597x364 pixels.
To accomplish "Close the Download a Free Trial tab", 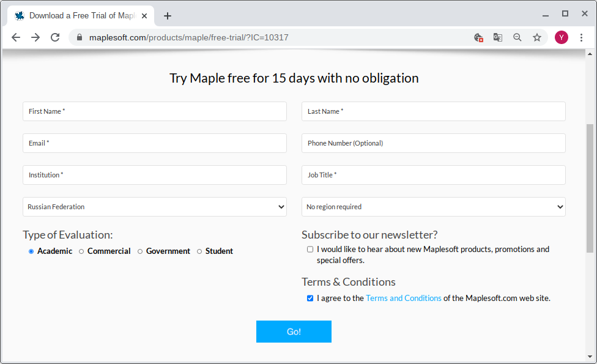I will tap(144, 16).
